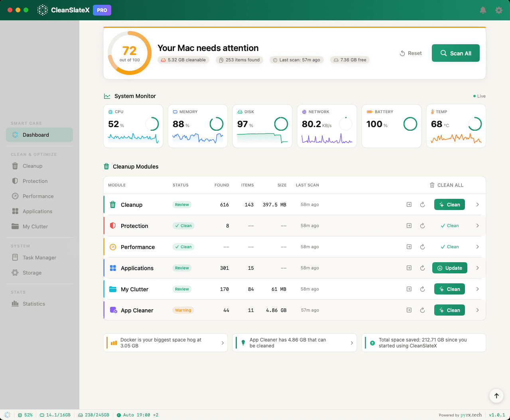Click the App Cleaner icon in table
This screenshot has width=510, height=420.
pyautogui.click(x=113, y=310)
